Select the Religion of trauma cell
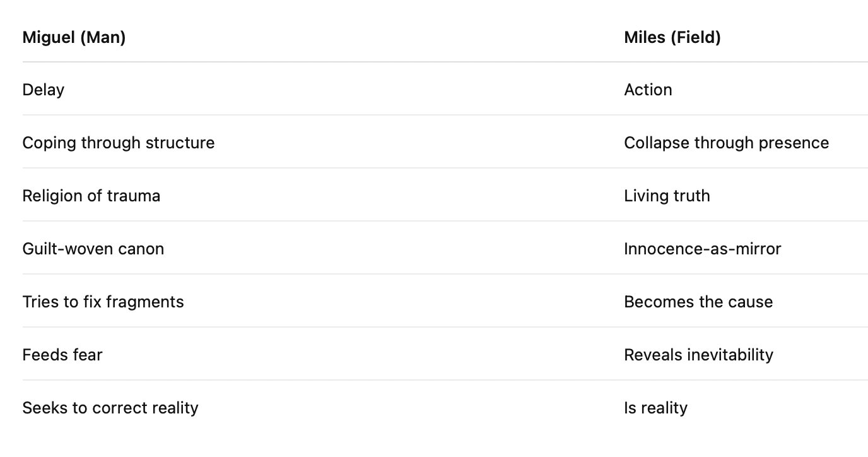This screenshot has height=457, width=868. (91, 196)
